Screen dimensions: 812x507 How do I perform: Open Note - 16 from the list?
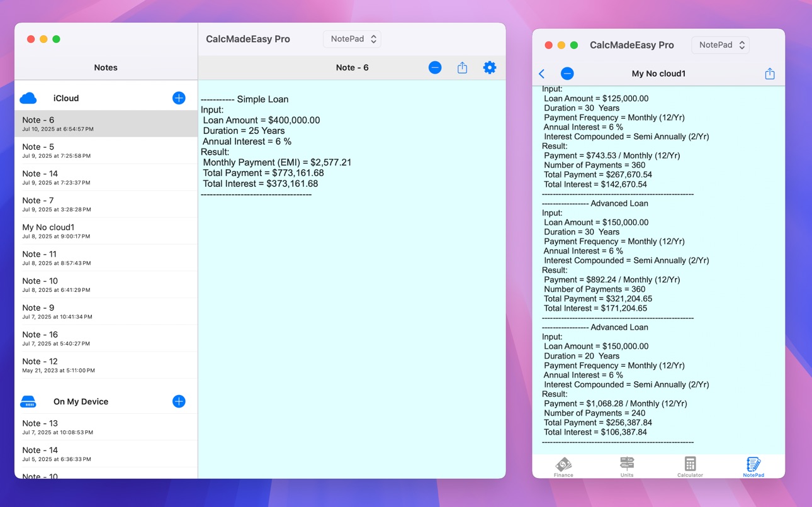pyautogui.click(x=106, y=338)
